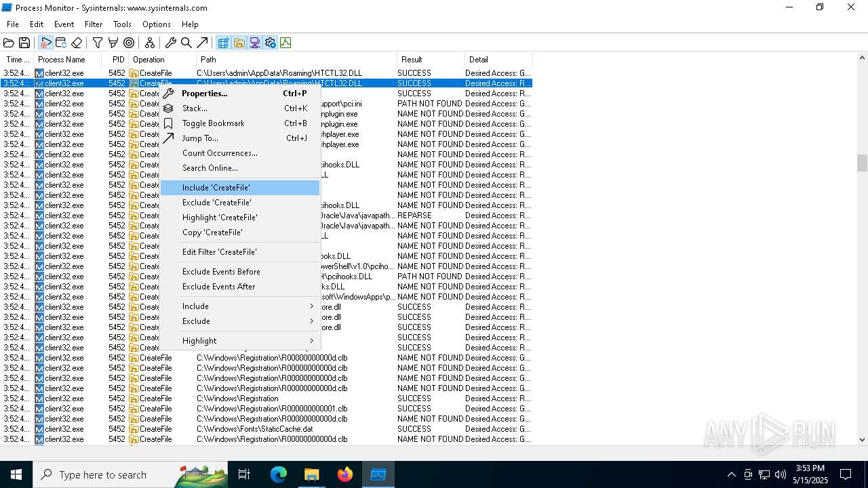868x488 pixels.
Task: Click the Path column header
Action: [x=296, y=60]
